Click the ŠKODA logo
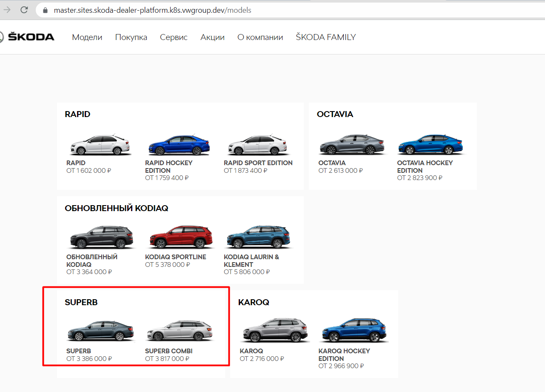The height and width of the screenshot is (392, 545). 27,37
